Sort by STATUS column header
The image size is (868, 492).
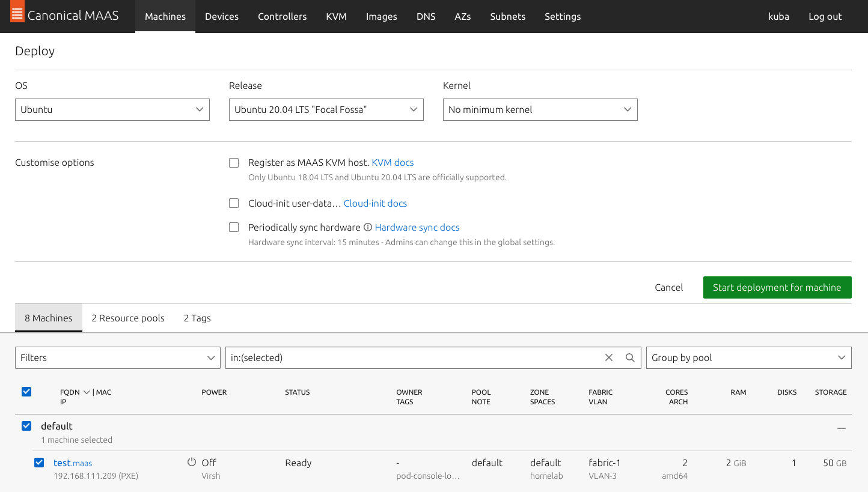298,392
